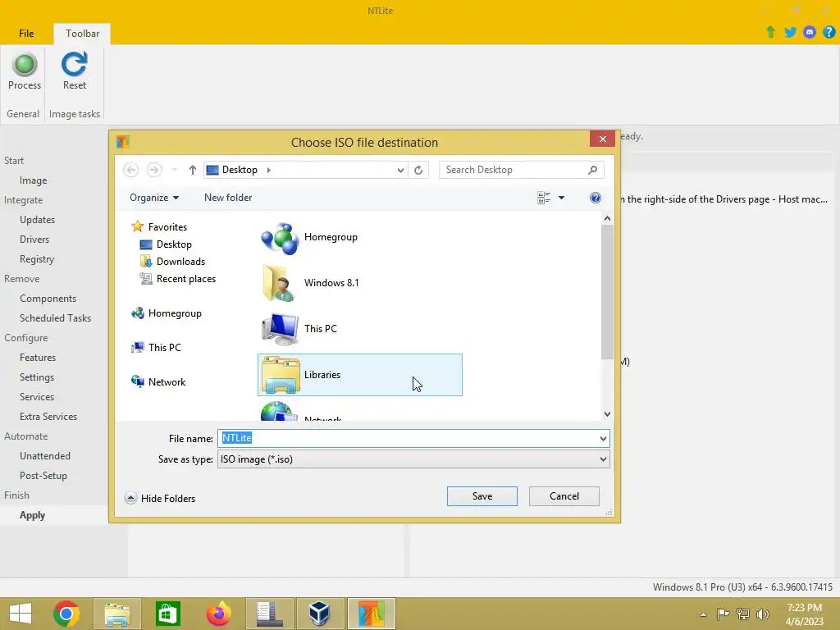Click the Reset image tasks icon
The width and height of the screenshot is (840, 630).
pos(75,72)
